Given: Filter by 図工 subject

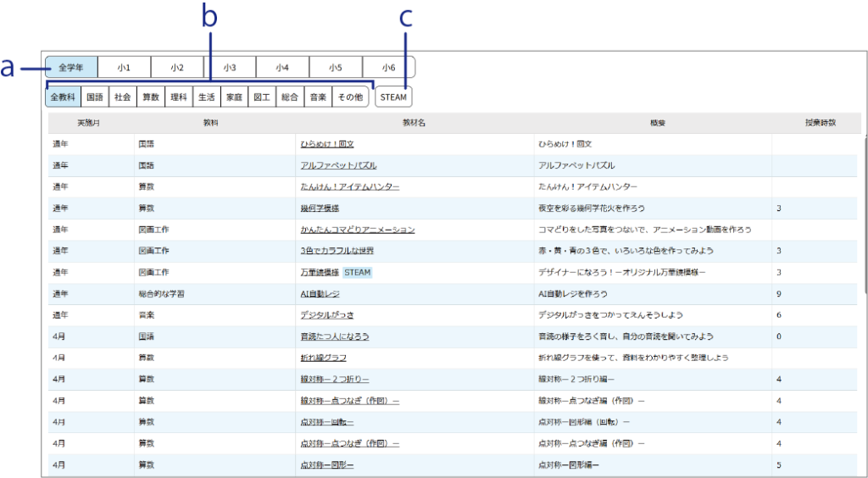Looking at the screenshot, I should 262,97.
